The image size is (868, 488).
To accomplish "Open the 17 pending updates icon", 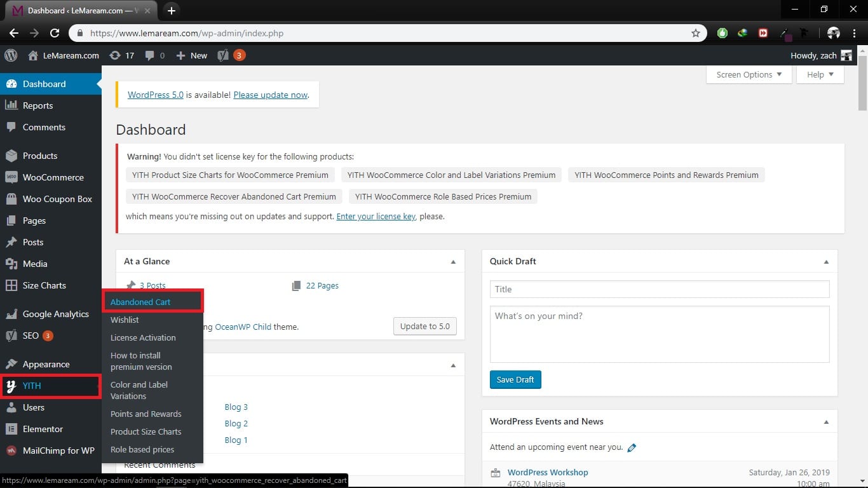I will (122, 55).
